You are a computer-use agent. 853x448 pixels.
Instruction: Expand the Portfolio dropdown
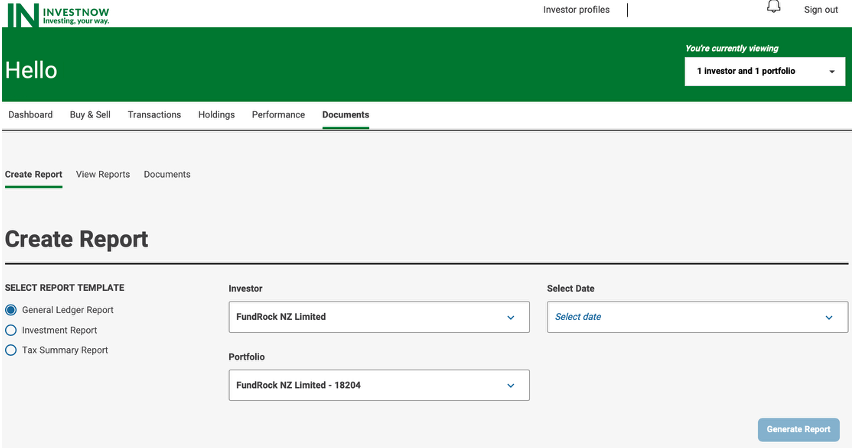379,385
